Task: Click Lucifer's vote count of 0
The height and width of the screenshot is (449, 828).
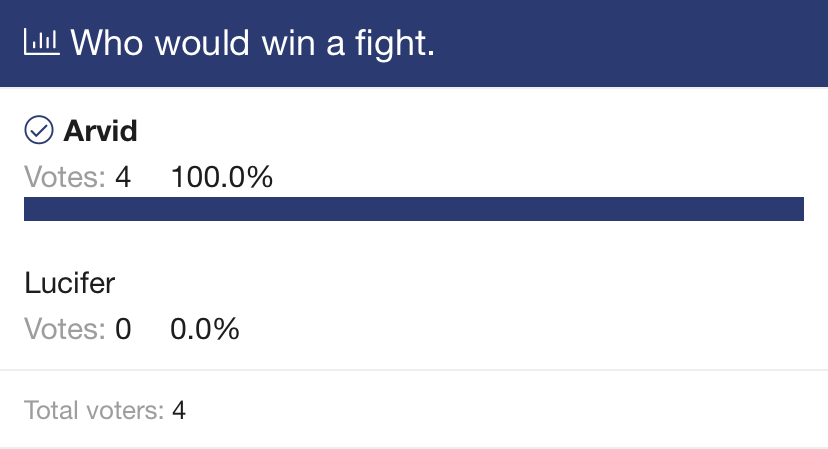Action: pos(123,329)
